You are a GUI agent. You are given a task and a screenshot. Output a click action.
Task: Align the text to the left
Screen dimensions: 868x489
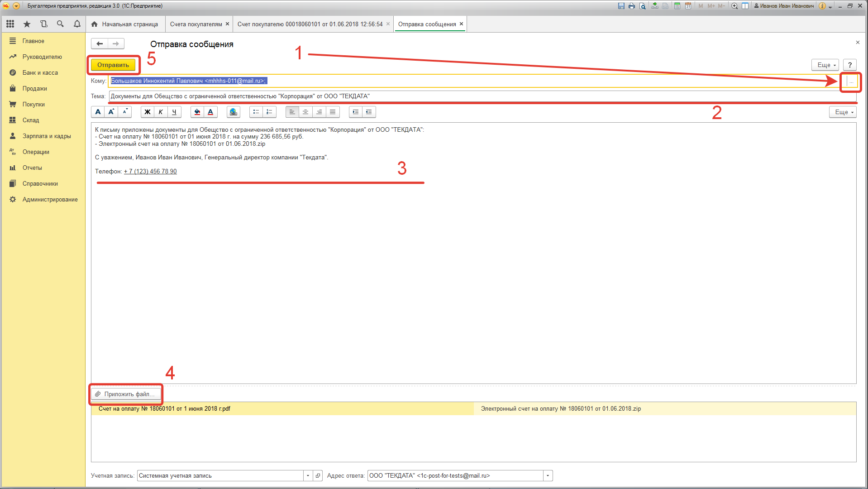[x=292, y=112]
